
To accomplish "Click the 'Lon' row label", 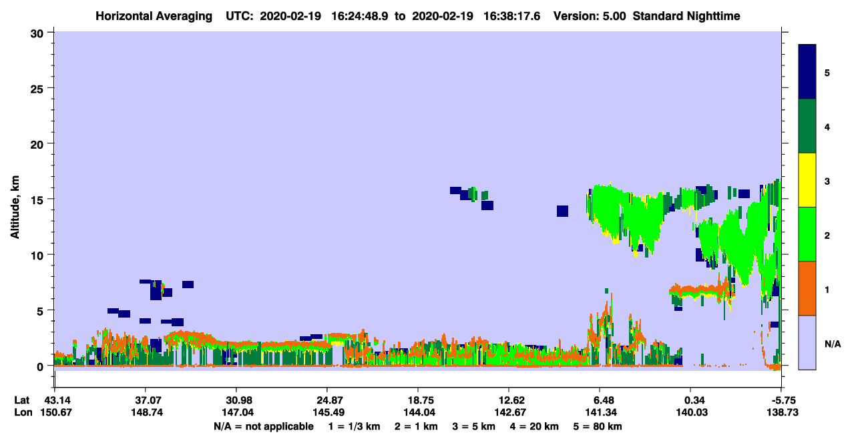I will coord(23,412).
